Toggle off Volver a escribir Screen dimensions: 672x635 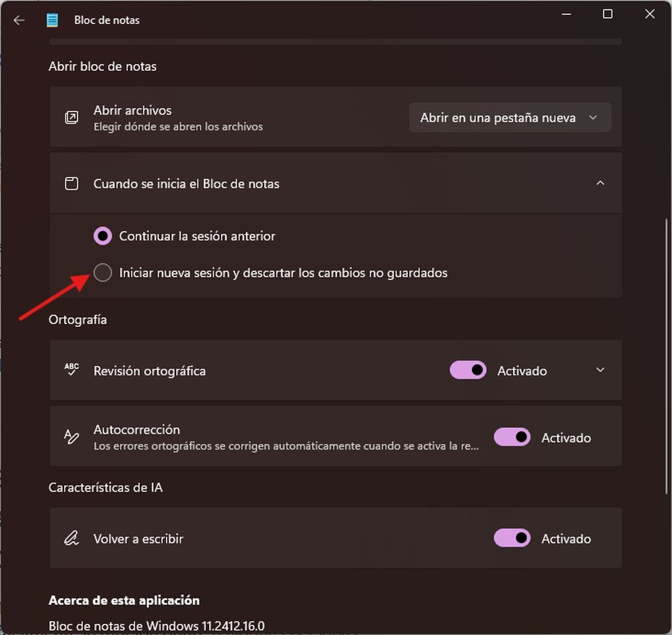coord(512,538)
